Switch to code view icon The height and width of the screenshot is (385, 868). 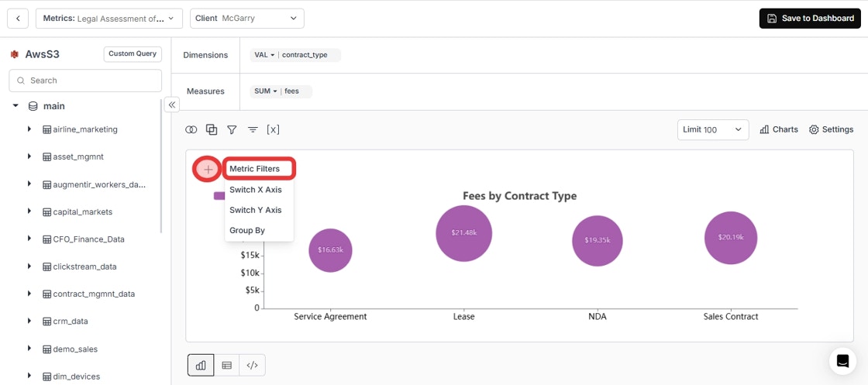(x=252, y=365)
